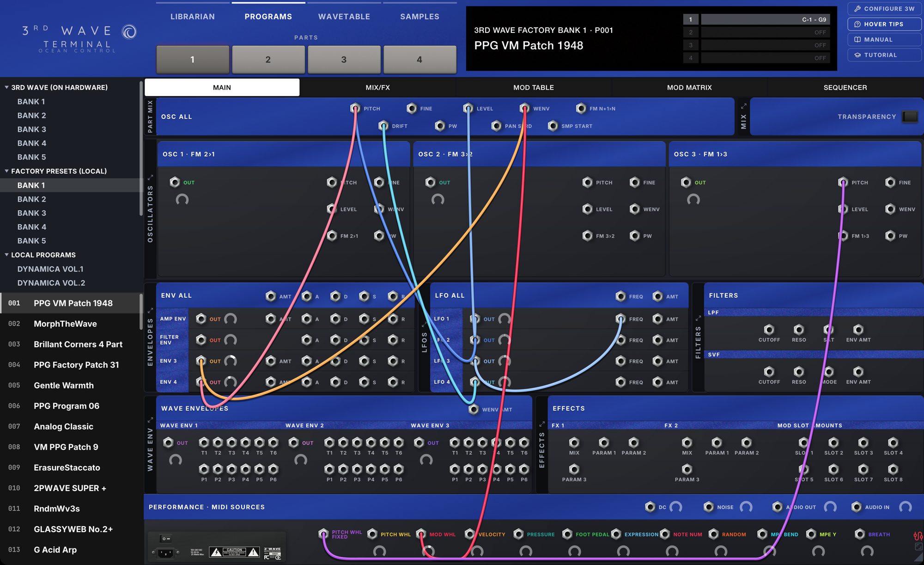Image resolution: width=924 pixels, height=565 pixels.
Task: Click the NOISE source jack
Action: (708, 507)
